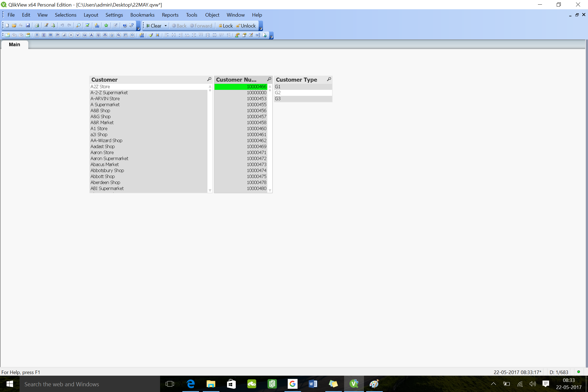
Task: Open the Bookmarks menu
Action: [x=142, y=15]
